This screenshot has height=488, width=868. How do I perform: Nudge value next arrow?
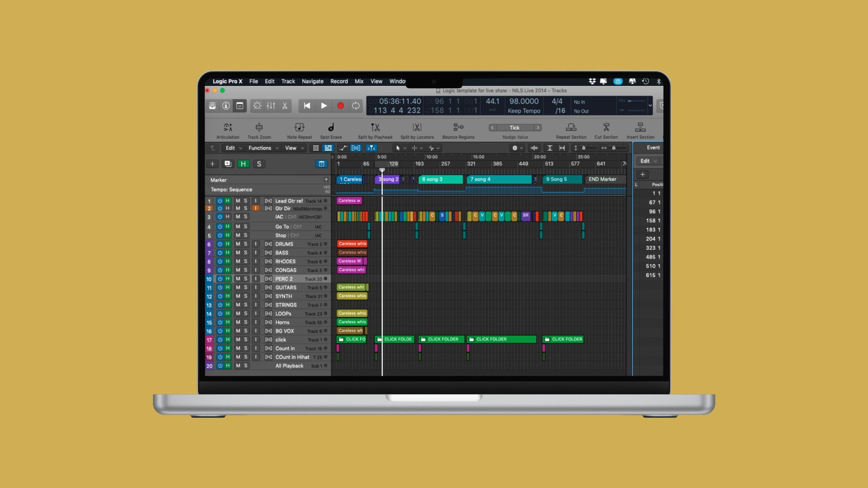click(x=538, y=128)
